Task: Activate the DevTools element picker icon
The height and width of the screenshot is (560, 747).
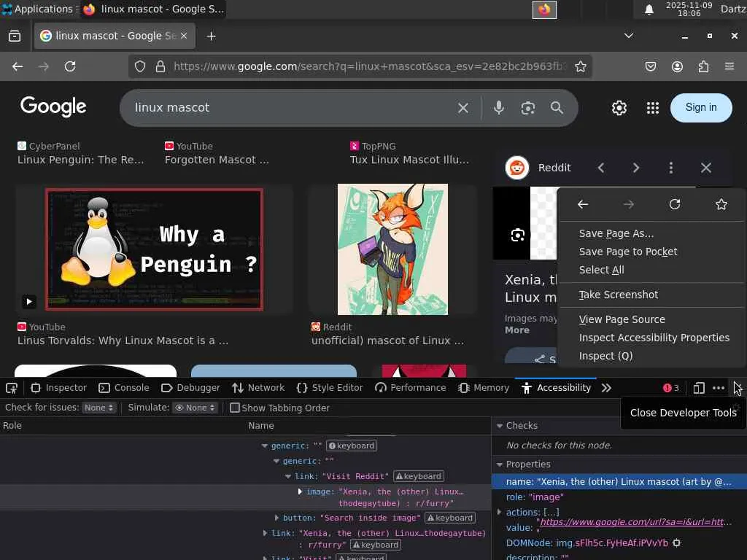Action: (x=12, y=388)
